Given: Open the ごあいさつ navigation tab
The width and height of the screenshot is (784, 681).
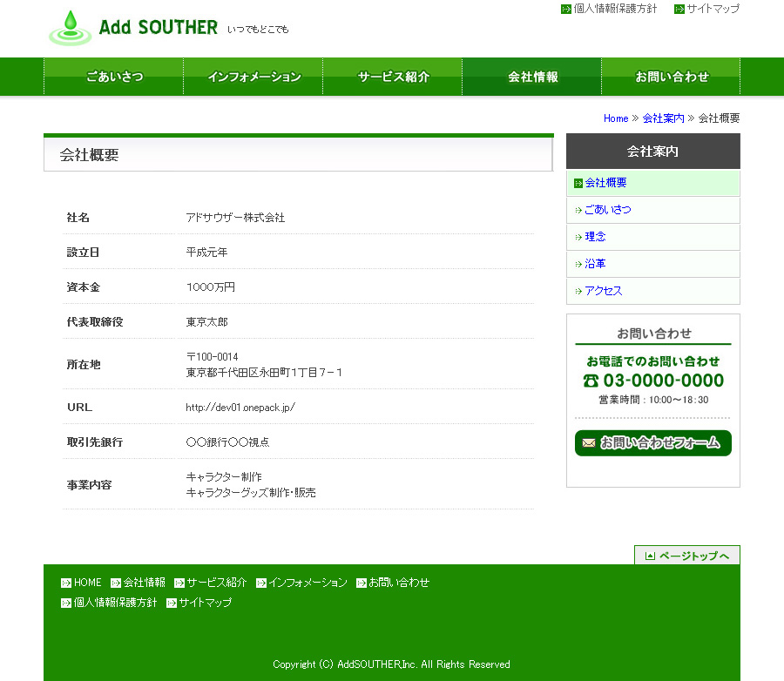Looking at the screenshot, I should click(x=114, y=77).
